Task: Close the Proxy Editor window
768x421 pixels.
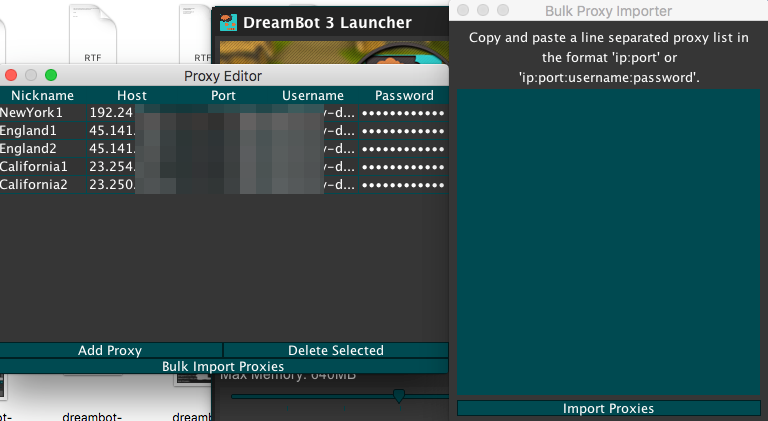Action: pyautogui.click(x=11, y=75)
